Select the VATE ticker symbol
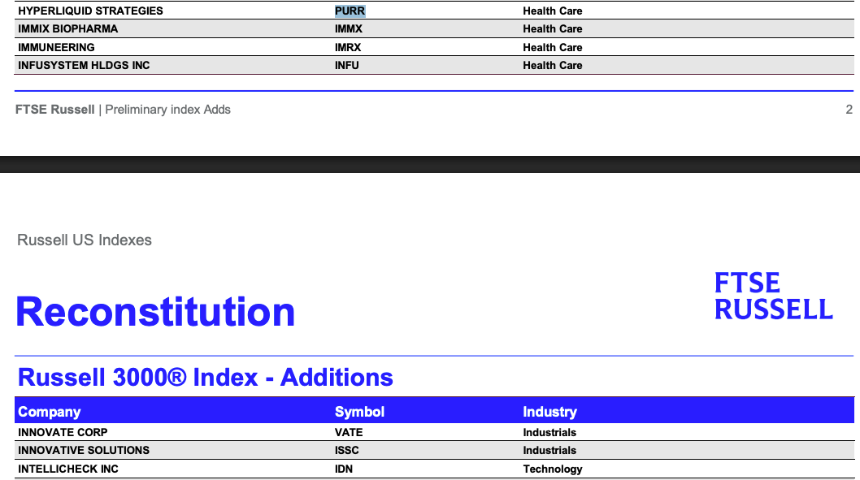This screenshot has width=860, height=480. tap(349, 432)
